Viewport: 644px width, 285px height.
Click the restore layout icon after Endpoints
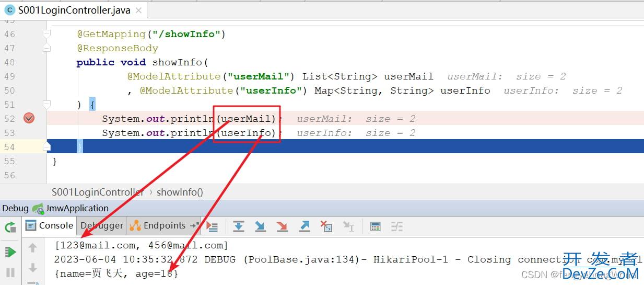[x=194, y=225]
